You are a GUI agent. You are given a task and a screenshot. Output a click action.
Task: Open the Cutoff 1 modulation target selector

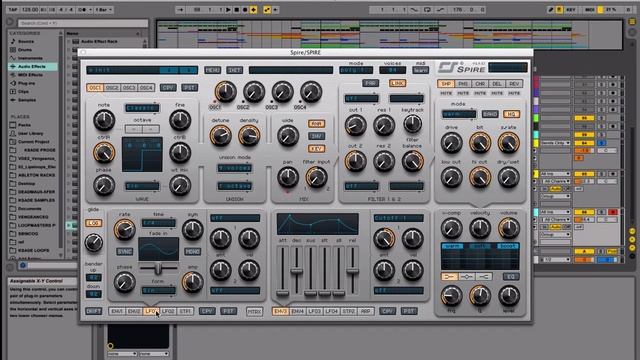[399, 218]
